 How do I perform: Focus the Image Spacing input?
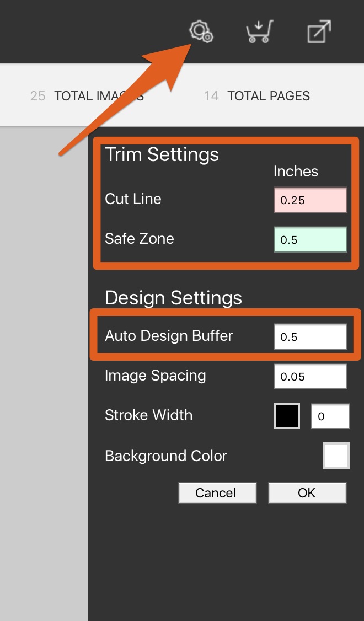point(310,376)
